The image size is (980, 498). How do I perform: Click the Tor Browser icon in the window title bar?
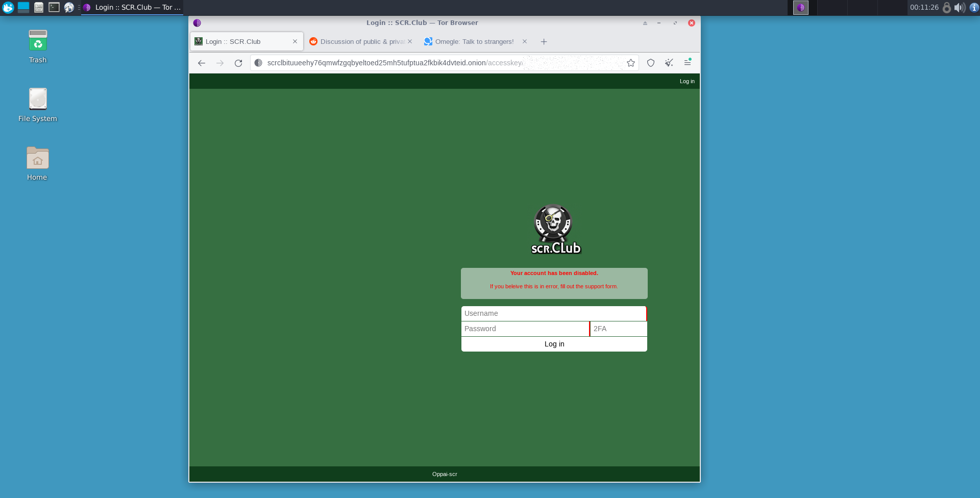[x=197, y=23]
